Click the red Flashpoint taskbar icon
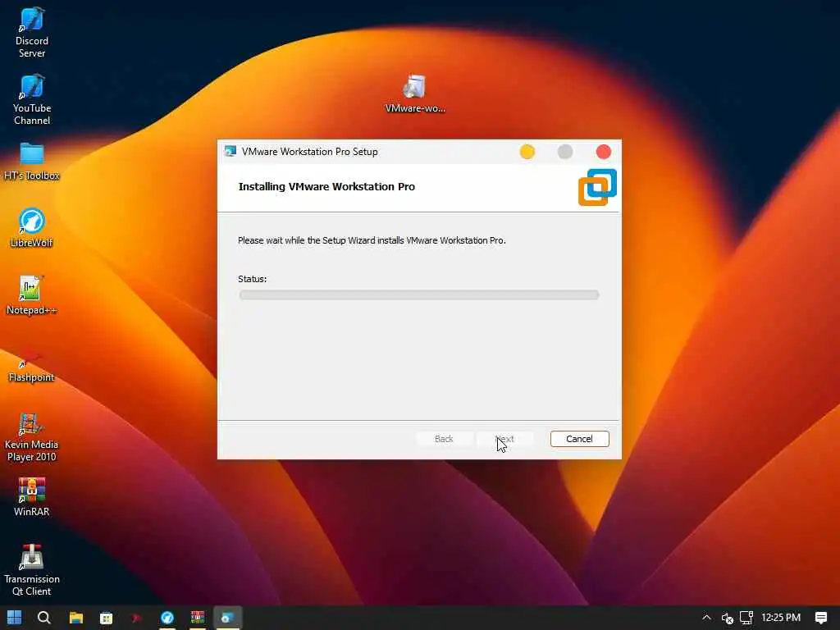This screenshot has width=840, height=630. (x=136, y=618)
